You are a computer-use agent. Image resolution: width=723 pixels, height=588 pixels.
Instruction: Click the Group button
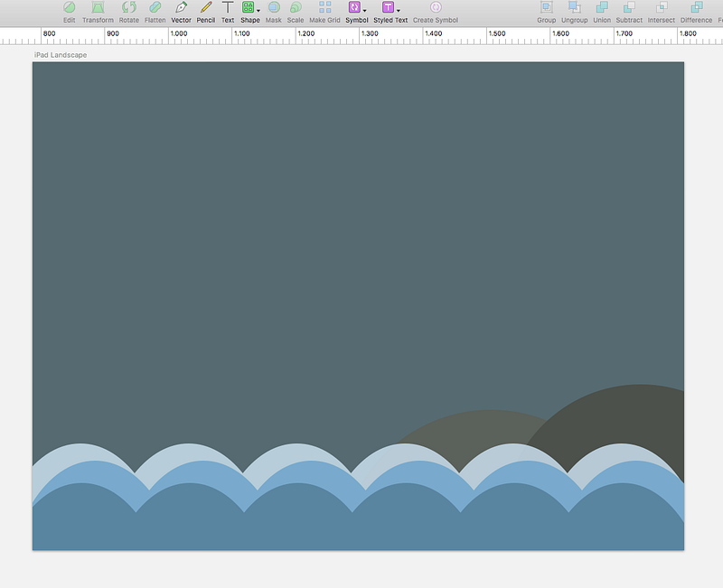pyautogui.click(x=546, y=7)
